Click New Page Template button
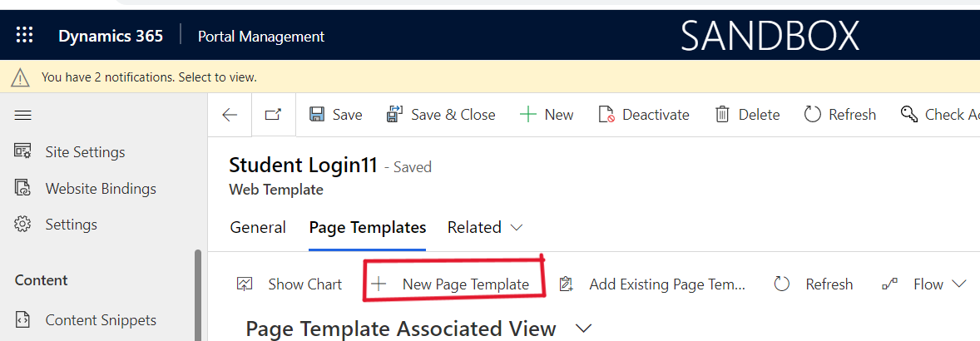Screen dimensions: 980x341 point(450,284)
